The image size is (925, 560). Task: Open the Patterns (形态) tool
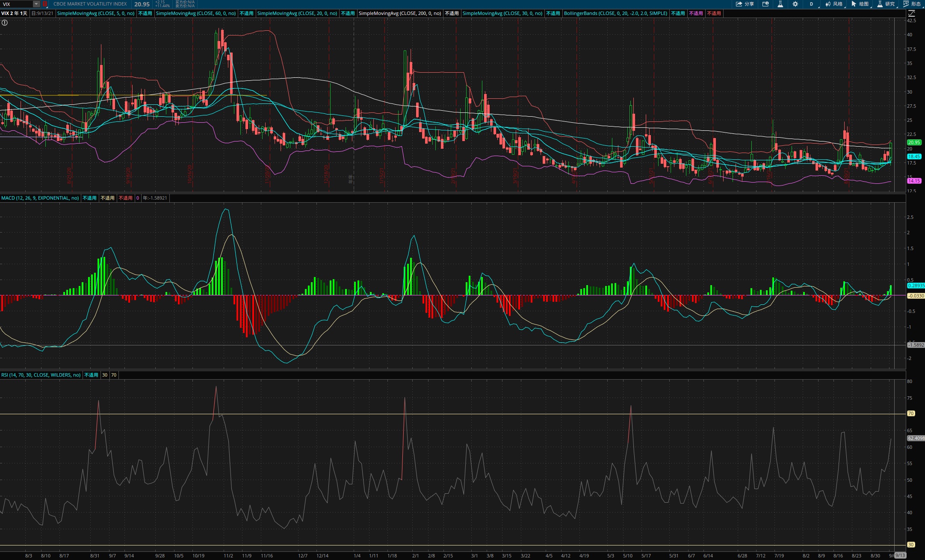click(x=911, y=4)
